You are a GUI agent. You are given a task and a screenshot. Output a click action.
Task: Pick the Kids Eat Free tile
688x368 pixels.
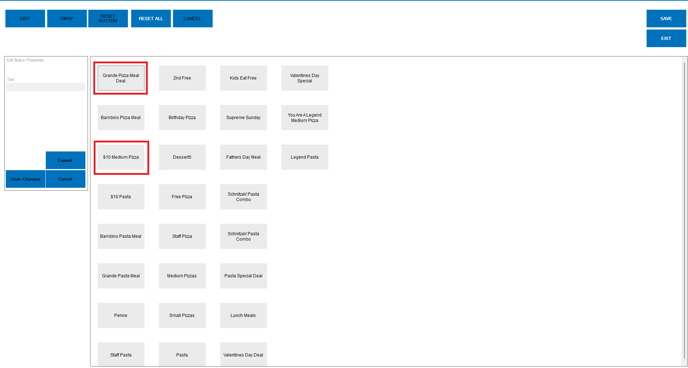[244, 78]
